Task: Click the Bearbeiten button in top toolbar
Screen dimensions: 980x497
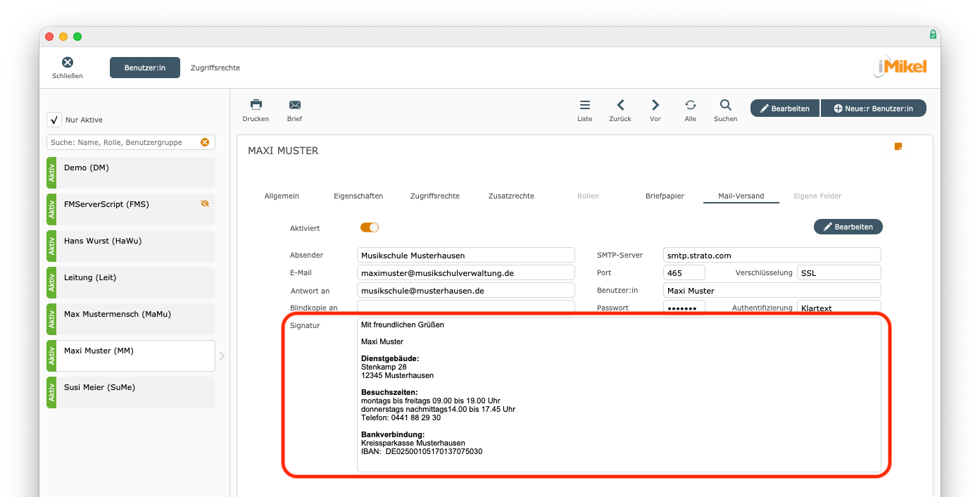Action: tap(785, 108)
